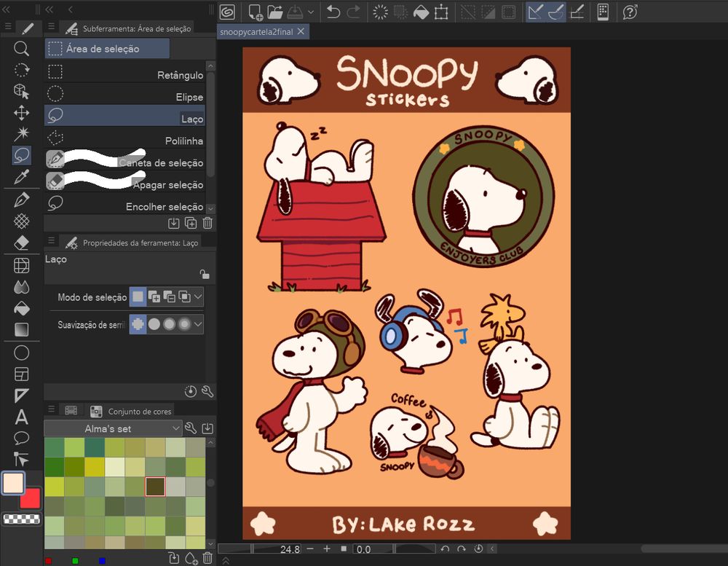The width and height of the screenshot is (728, 566).
Task: Select the Eyedropper tool in toolbar
Action: click(x=22, y=177)
